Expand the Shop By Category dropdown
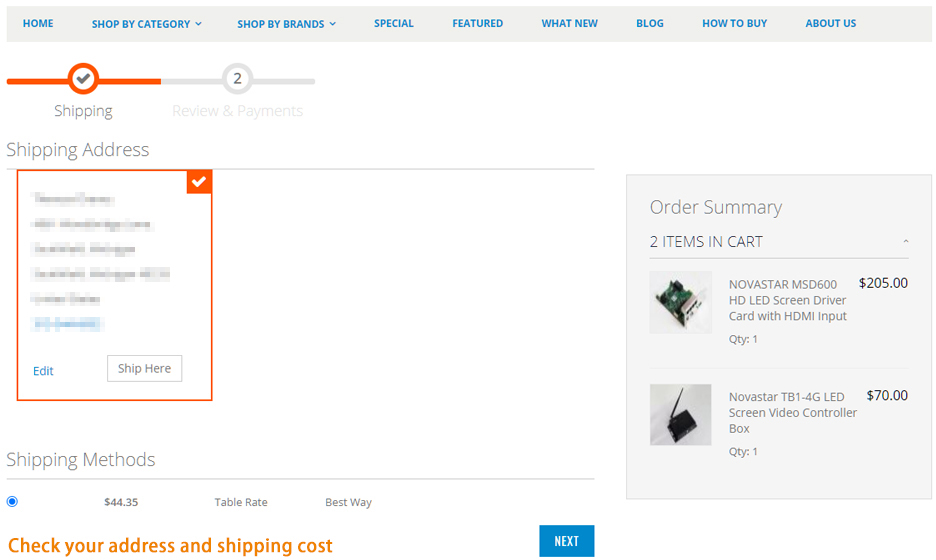This screenshot has width=936, height=560. [x=147, y=24]
